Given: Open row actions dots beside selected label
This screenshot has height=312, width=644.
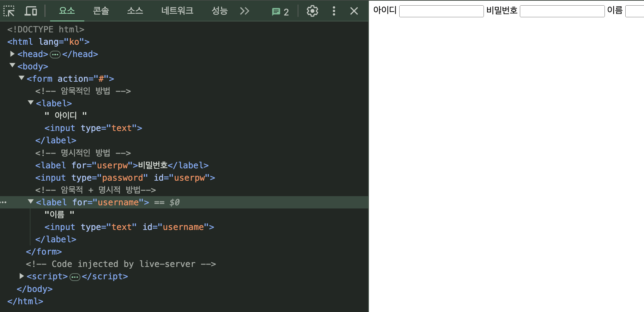Looking at the screenshot, I should pyautogui.click(x=4, y=202).
